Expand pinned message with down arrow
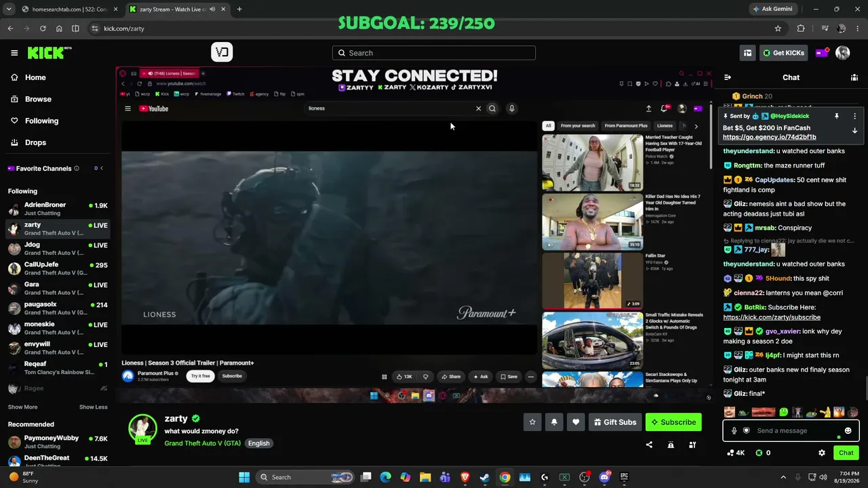 854,131
